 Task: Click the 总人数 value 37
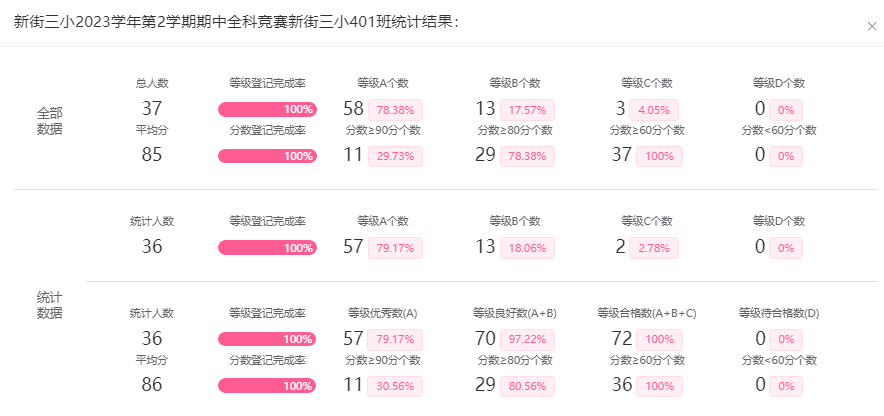tap(152, 108)
